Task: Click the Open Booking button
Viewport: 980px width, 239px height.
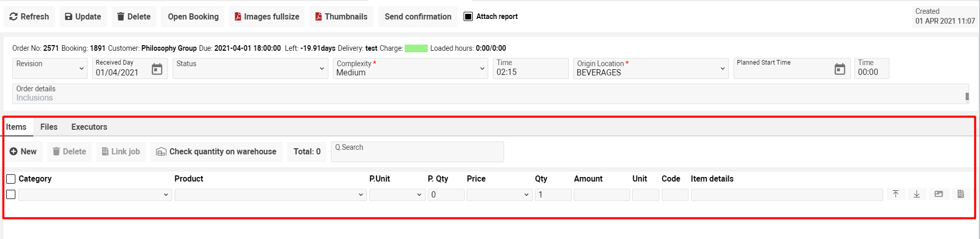Action: [x=193, y=16]
